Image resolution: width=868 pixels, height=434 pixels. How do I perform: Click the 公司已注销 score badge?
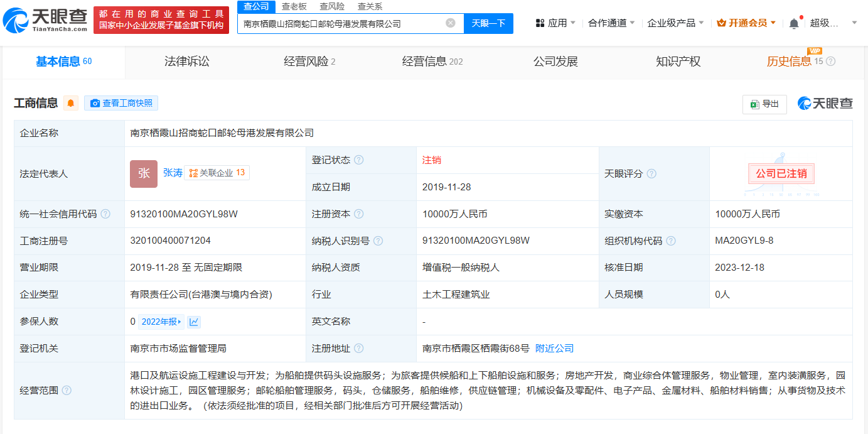point(781,174)
